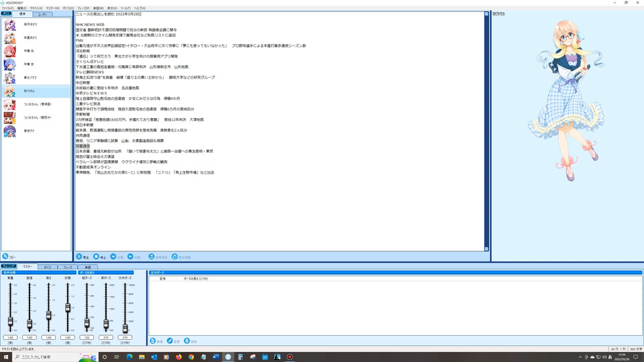Click the 長ポーズ slider handle
The height and width of the screenshot is (362, 644).
coord(106,324)
